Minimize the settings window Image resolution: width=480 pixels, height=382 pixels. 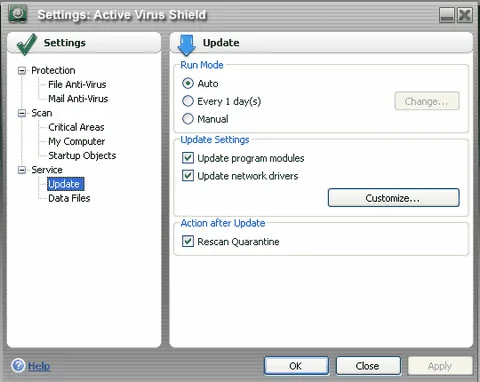pyautogui.click(x=447, y=15)
